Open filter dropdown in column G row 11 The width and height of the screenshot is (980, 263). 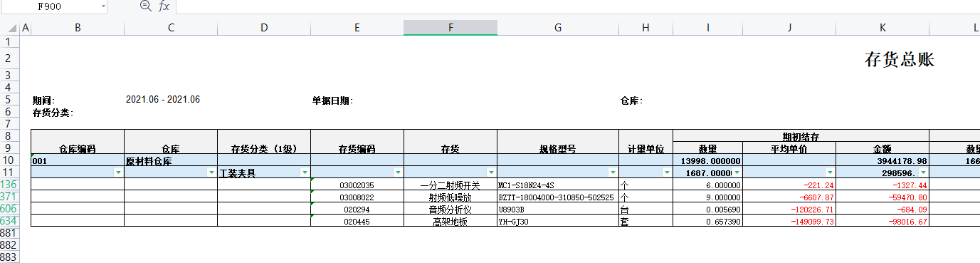613,172
